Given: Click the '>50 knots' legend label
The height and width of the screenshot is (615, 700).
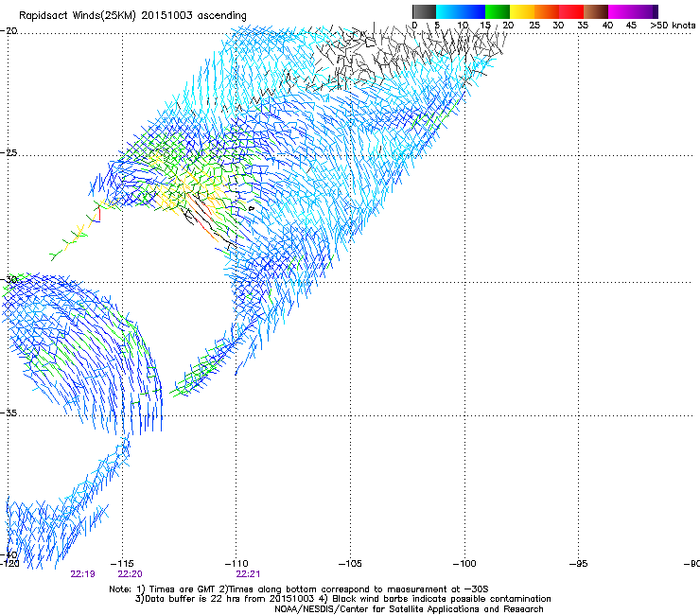Looking at the screenshot, I should tap(673, 25).
